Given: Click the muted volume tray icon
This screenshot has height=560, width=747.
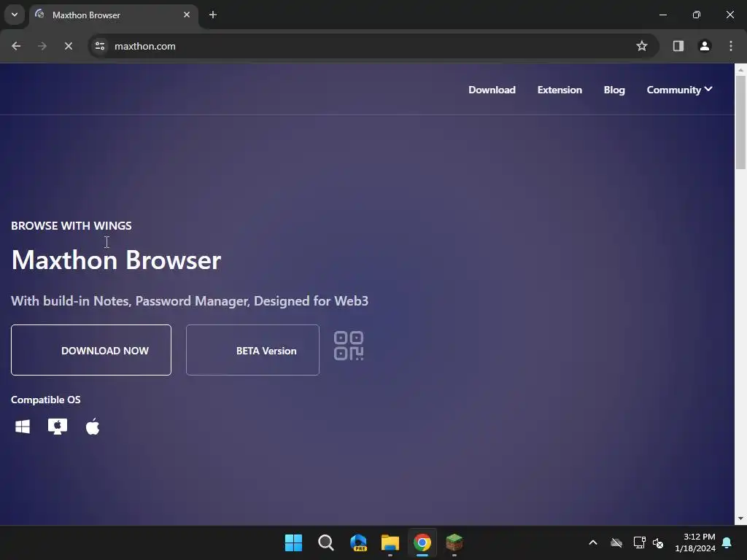Looking at the screenshot, I should pyautogui.click(x=658, y=542).
